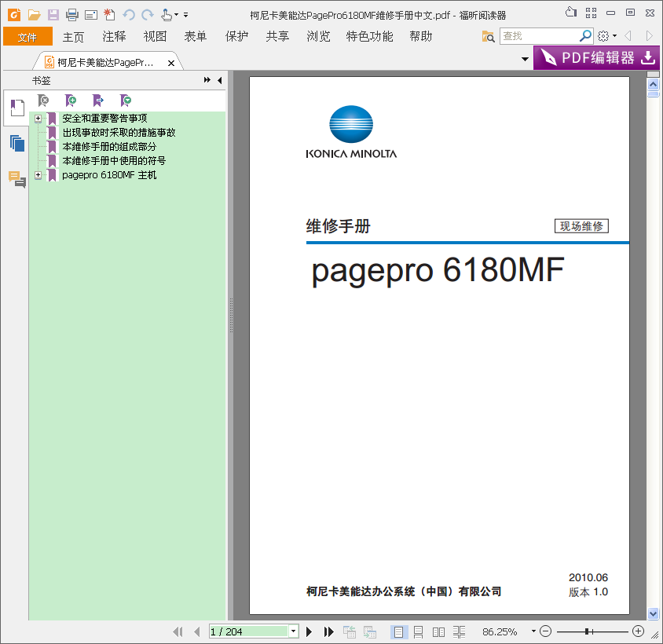Open the page number dropdown arrow
Viewport: 663px width, 644px height.
[x=294, y=631]
